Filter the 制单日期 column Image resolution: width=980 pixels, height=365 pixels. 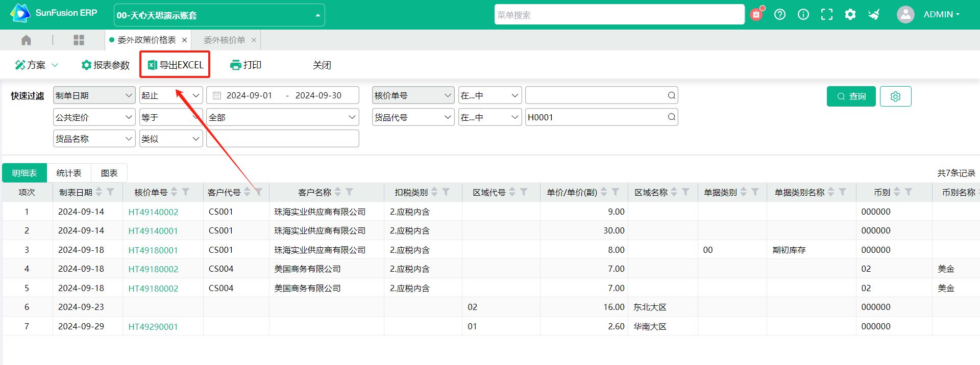[110, 192]
